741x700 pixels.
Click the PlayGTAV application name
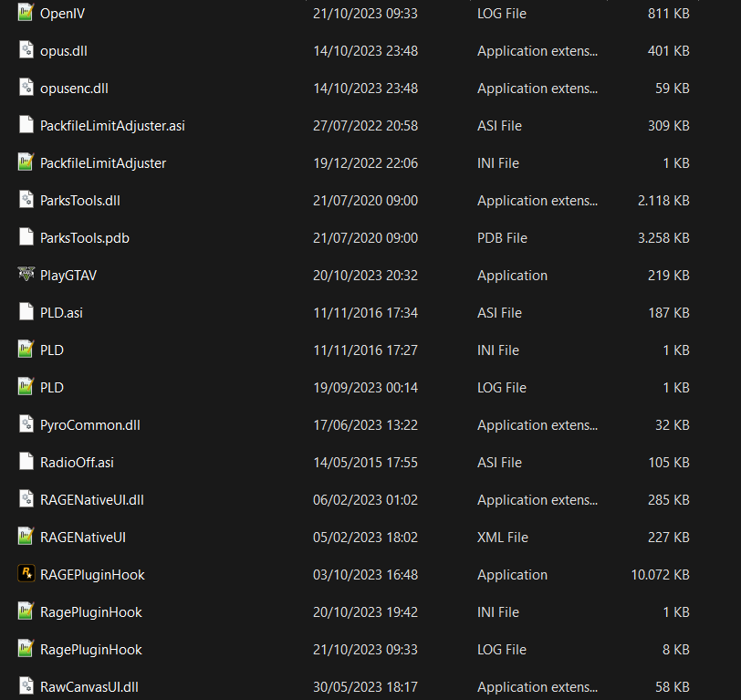[68, 276]
